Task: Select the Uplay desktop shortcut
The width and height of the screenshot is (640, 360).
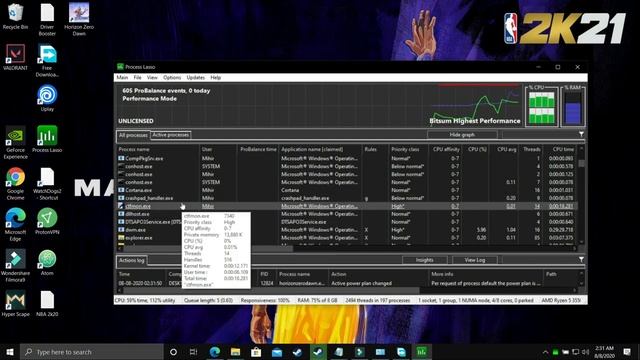Action: click(x=47, y=99)
